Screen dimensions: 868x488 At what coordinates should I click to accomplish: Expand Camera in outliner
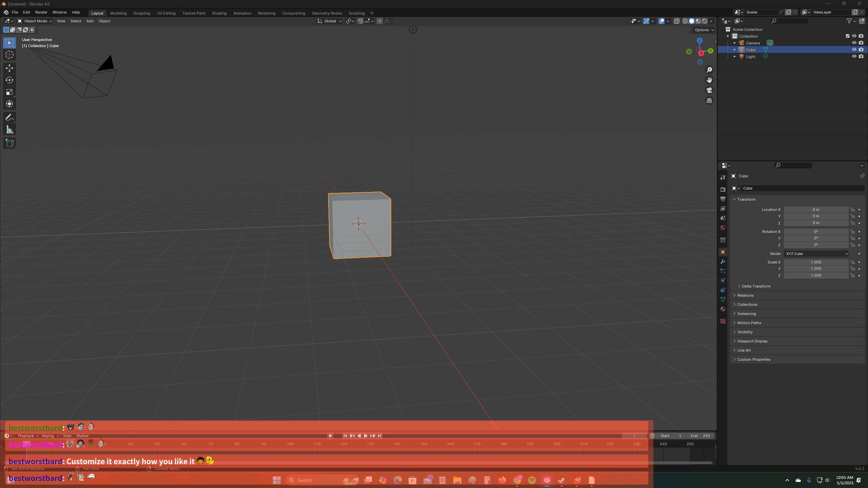pos(735,43)
